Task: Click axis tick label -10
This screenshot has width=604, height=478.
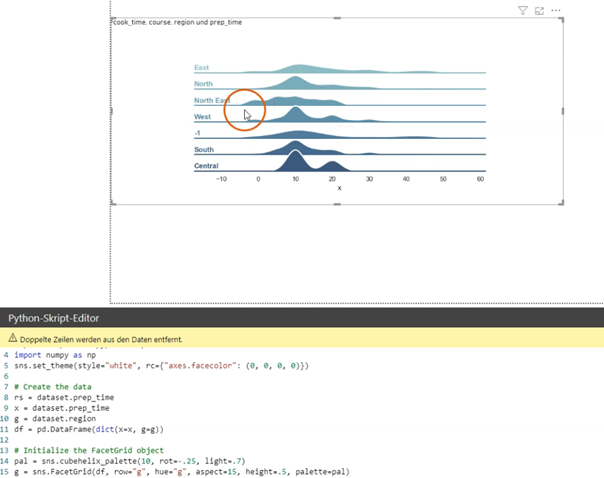Action: [x=221, y=179]
